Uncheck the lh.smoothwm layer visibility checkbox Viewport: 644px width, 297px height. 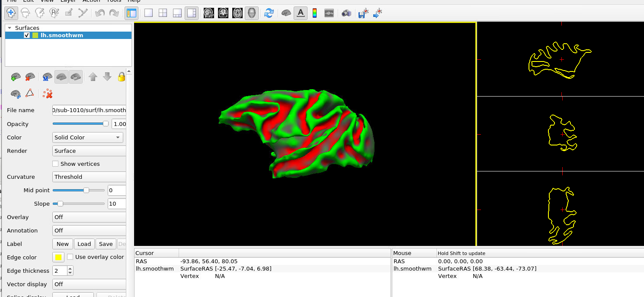pos(27,36)
